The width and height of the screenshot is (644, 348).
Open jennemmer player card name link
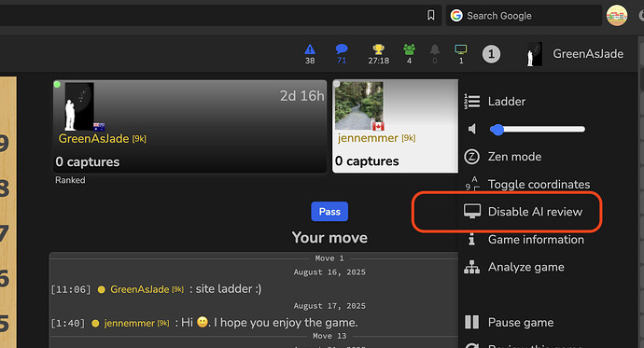[368, 138]
